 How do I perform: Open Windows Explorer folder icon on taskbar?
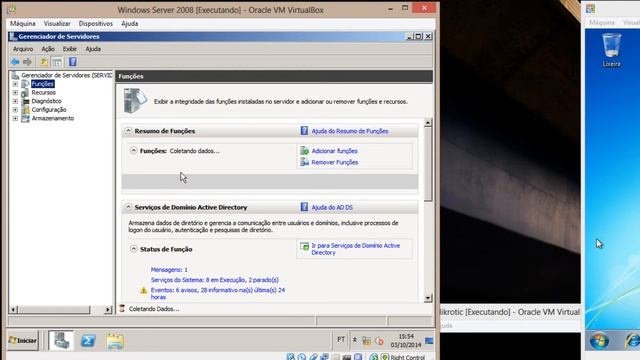(x=115, y=341)
